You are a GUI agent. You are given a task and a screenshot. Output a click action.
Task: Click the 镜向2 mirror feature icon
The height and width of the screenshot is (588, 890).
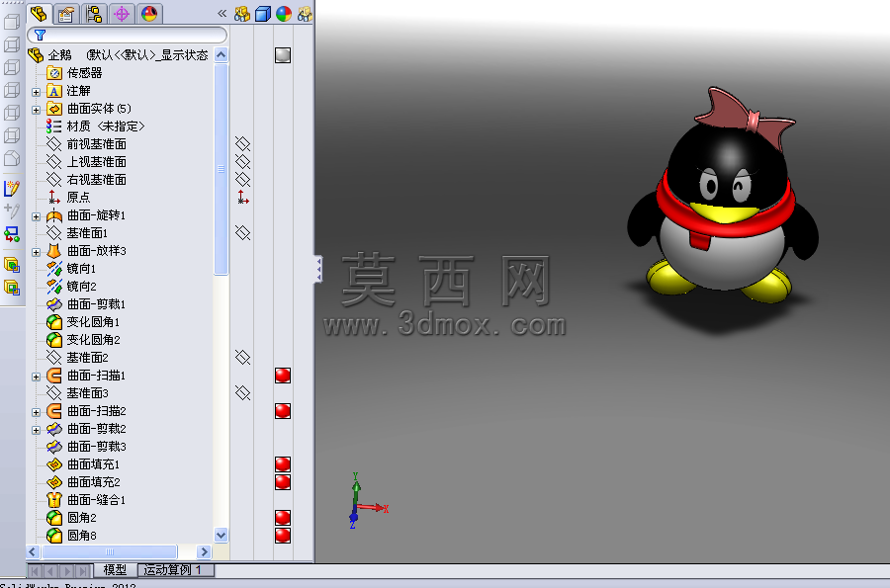54,287
